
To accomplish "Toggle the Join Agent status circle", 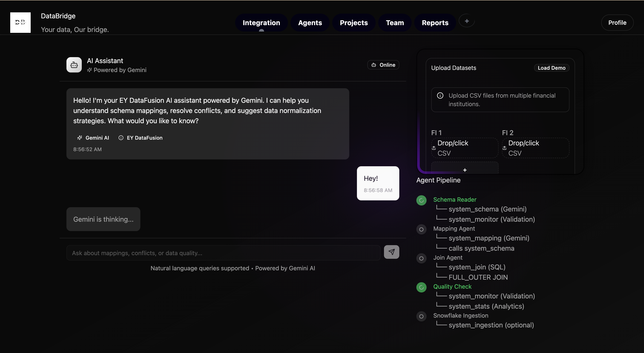I will click(x=421, y=258).
